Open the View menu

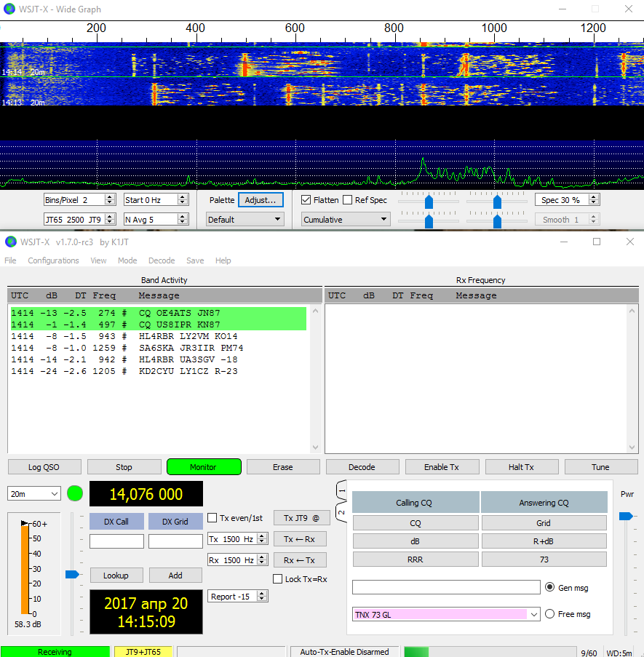[x=98, y=260]
